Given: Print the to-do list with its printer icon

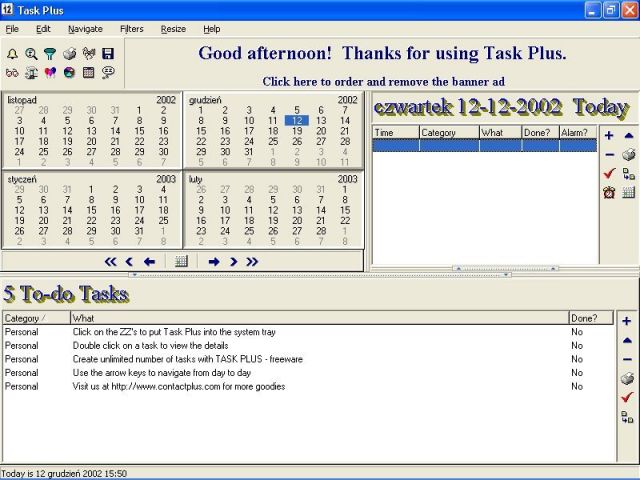Looking at the screenshot, I should point(627,379).
